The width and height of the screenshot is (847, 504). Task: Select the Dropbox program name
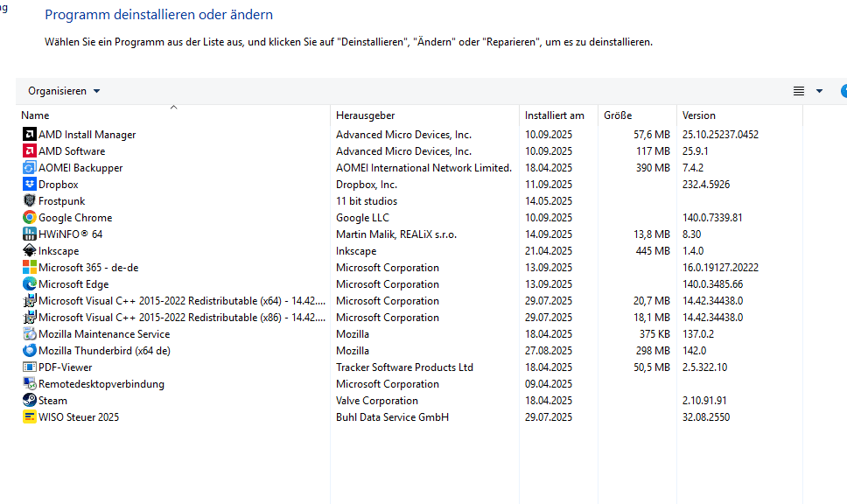point(59,185)
